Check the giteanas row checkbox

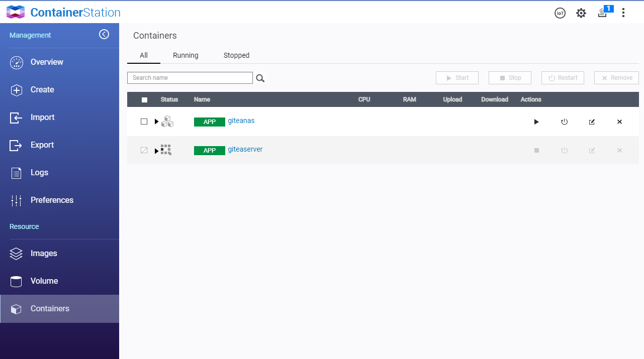pyautogui.click(x=144, y=122)
